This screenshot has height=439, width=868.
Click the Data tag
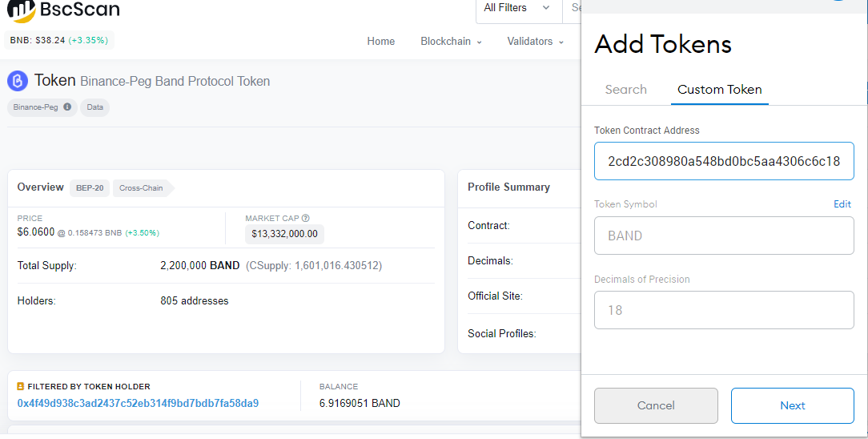[94, 107]
